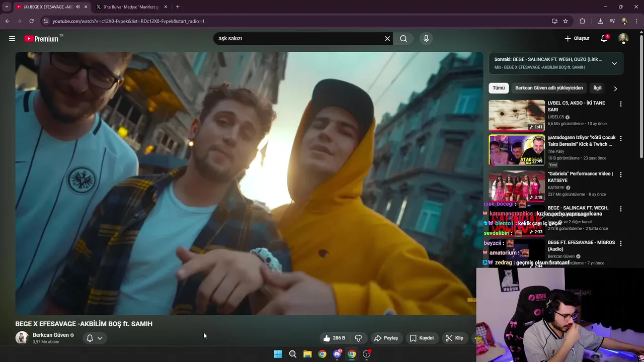Clear the search text with X

387,39
